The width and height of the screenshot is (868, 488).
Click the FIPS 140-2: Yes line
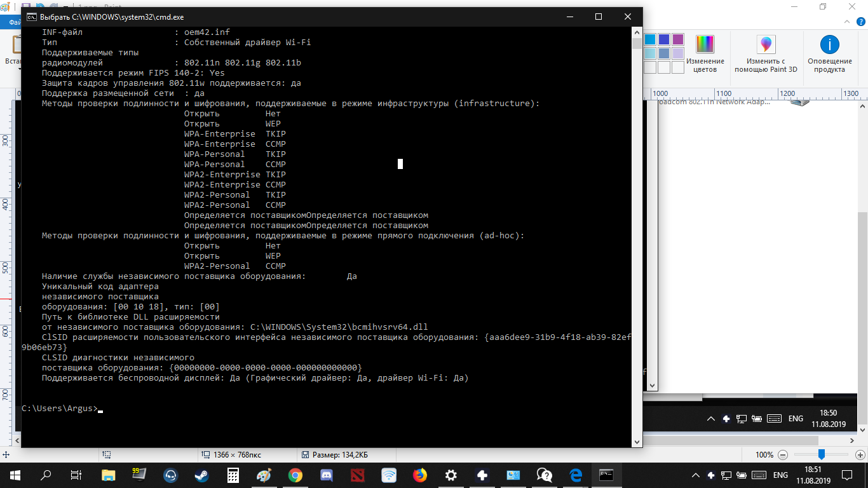pos(133,72)
